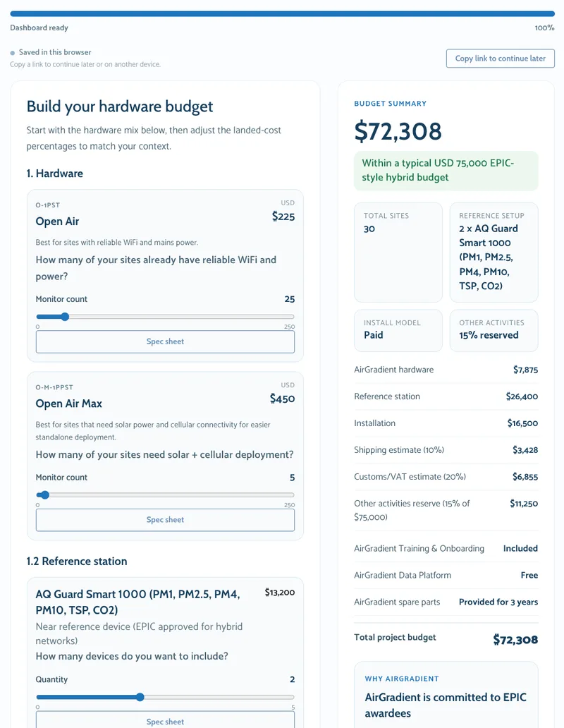Viewport: 564px width, 728px height.
Task: Click the Install Model Paid card
Action: click(x=398, y=330)
